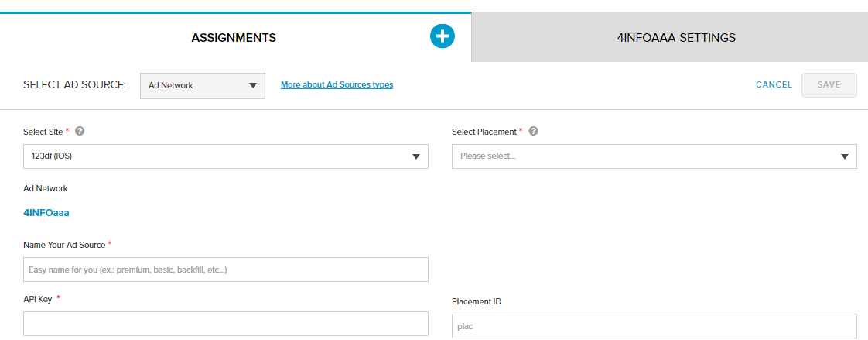
Task: Click the Select Site help icon
Action: (80, 132)
